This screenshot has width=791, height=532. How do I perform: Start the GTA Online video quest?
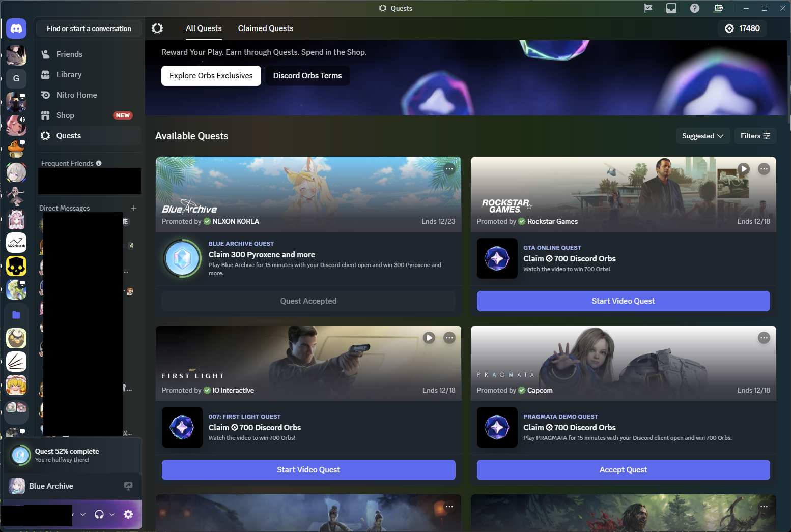coord(623,301)
